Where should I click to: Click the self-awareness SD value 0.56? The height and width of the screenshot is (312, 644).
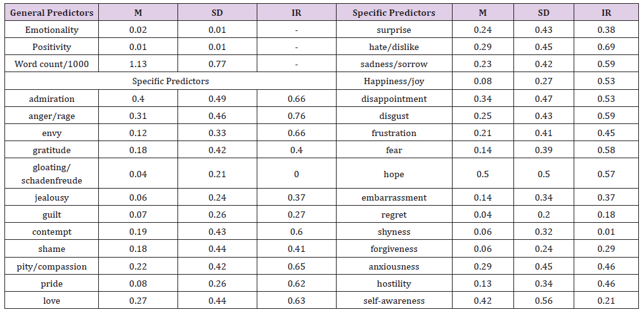coord(544,301)
